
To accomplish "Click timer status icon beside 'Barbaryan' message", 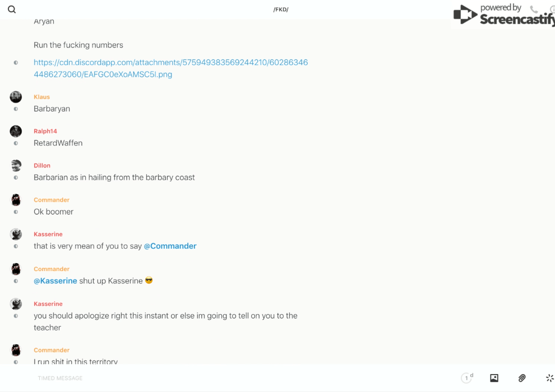I will pos(16,109).
